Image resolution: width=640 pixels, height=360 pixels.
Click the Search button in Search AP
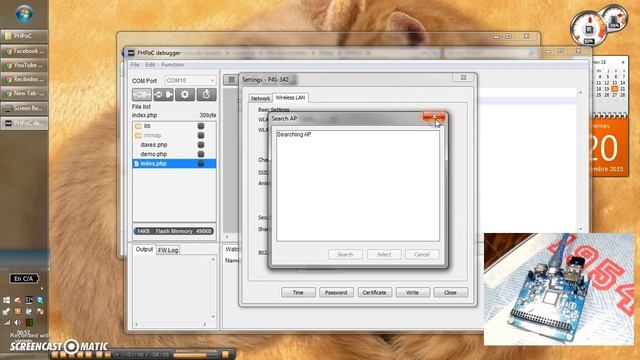pyautogui.click(x=345, y=254)
